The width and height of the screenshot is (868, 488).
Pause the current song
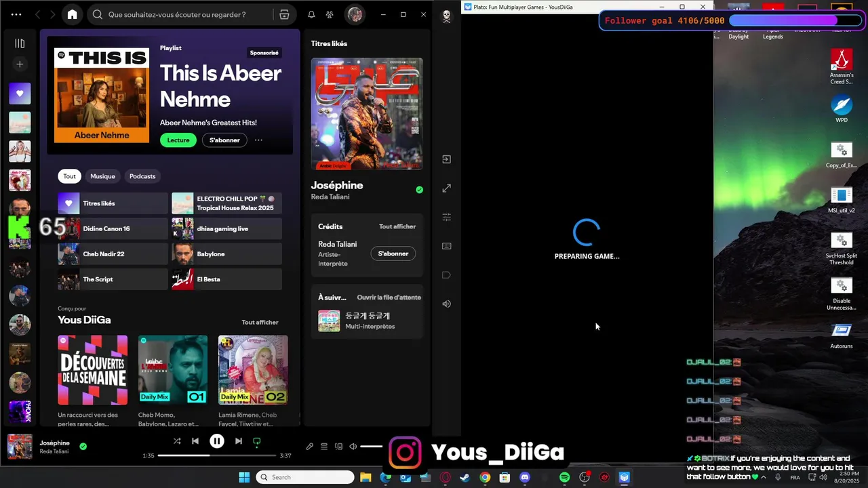pos(217,441)
